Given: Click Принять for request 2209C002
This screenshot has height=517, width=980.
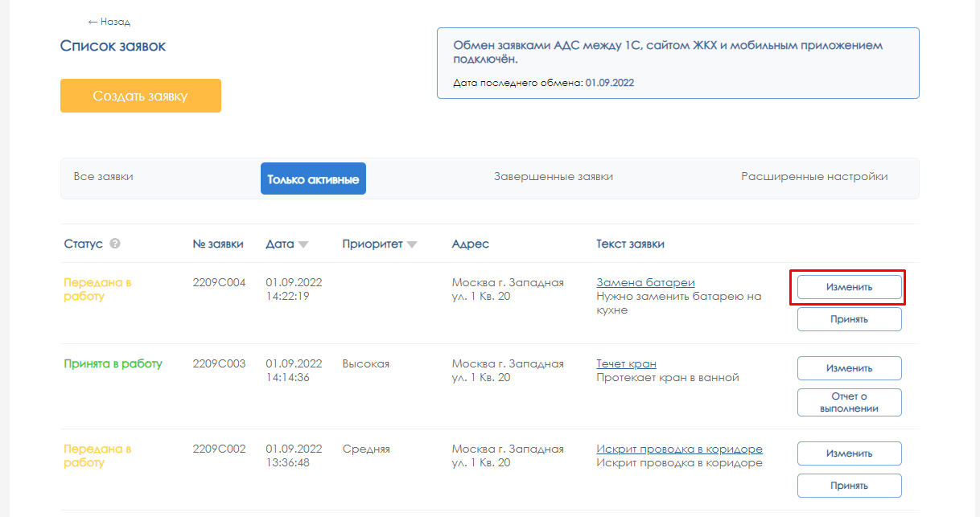Looking at the screenshot, I should [849, 486].
